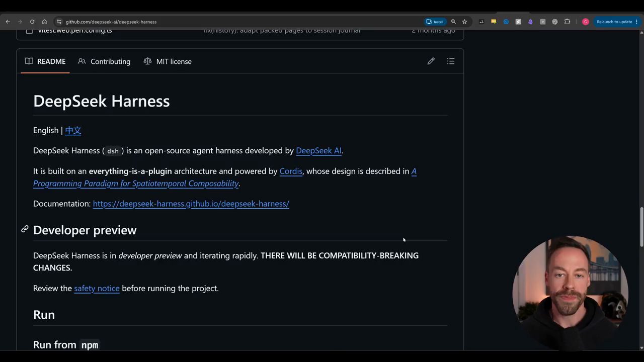Click the scrollbar down arrow

641,347
